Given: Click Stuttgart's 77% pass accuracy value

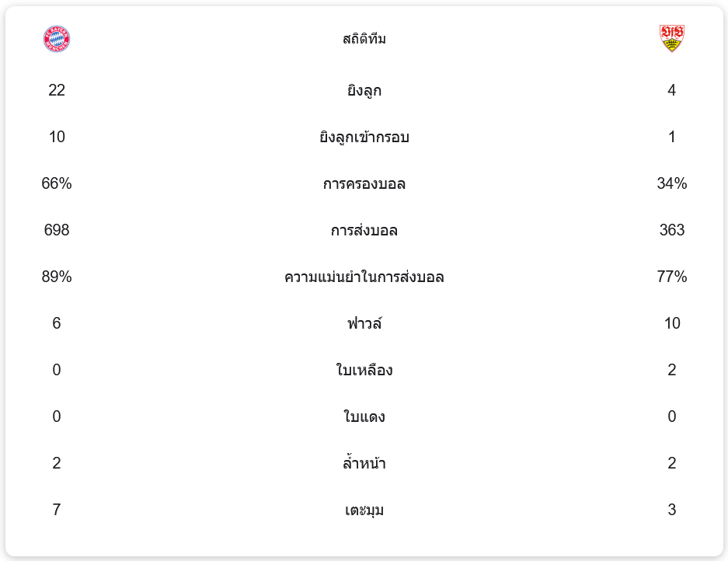Looking at the screenshot, I should coord(671,277).
